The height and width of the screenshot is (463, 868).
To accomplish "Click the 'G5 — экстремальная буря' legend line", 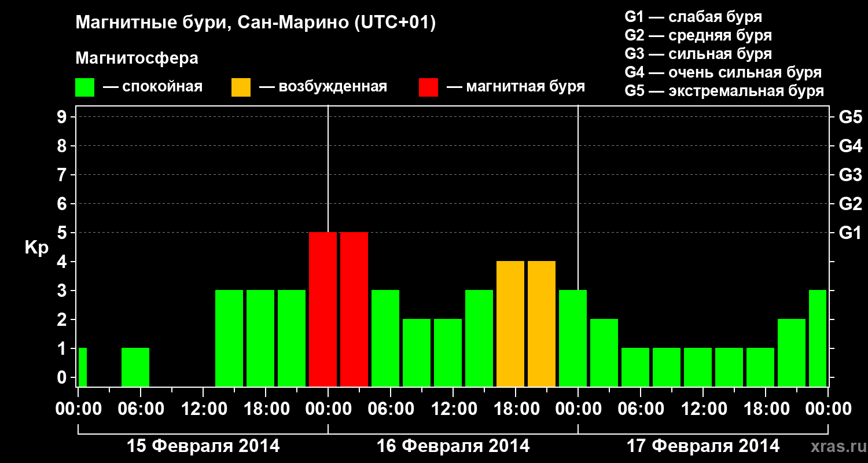I will [724, 91].
